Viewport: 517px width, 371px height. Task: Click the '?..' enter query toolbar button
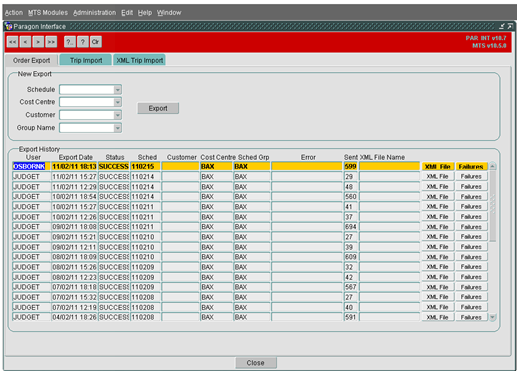(x=70, y=42)
